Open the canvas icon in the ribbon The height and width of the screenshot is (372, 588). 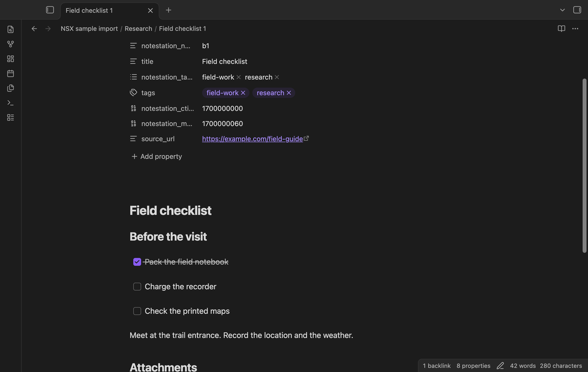(10, 59)
